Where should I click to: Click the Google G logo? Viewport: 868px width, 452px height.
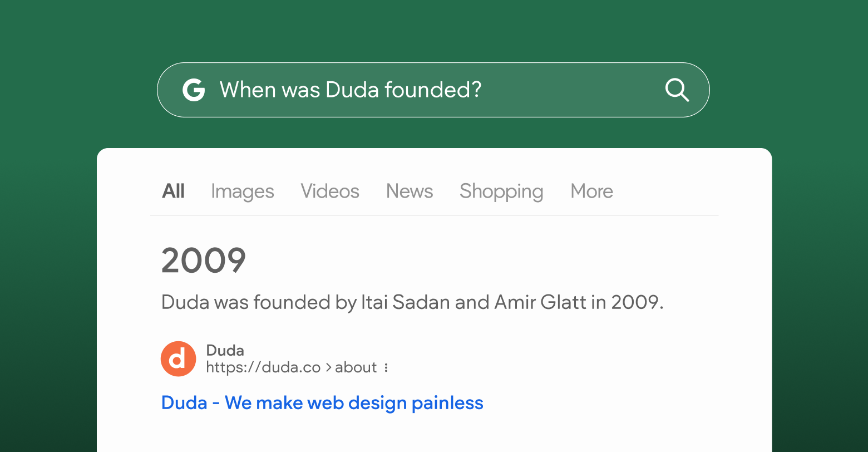[x=194, y=90]
